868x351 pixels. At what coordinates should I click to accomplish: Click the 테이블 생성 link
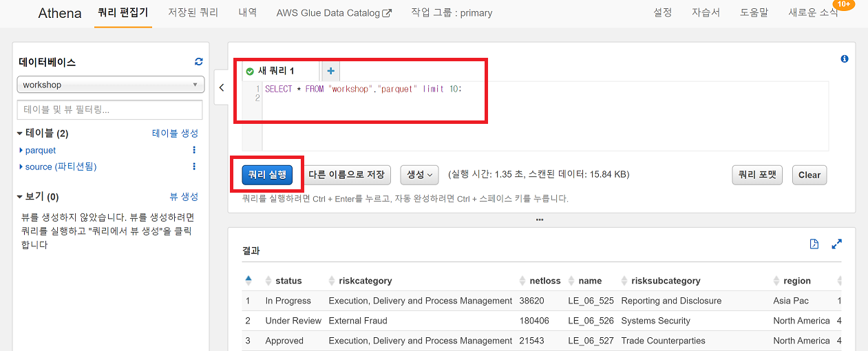click(175, 134)
